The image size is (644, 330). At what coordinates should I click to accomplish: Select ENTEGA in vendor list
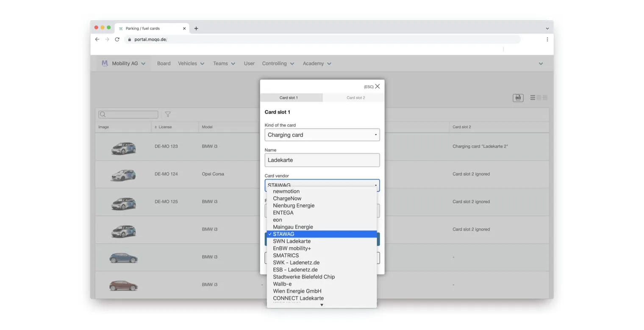(x=322, y=213)
